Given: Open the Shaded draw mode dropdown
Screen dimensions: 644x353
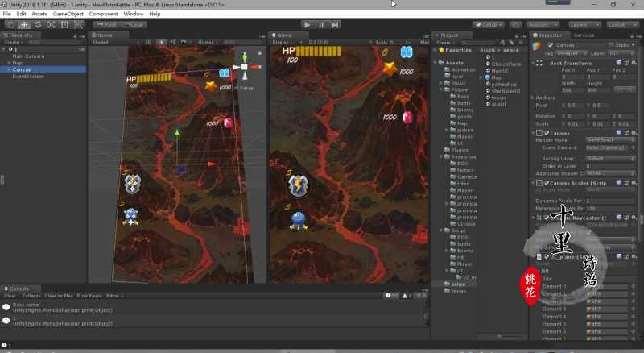Looking at the screenshot, I should coord(115,42).
